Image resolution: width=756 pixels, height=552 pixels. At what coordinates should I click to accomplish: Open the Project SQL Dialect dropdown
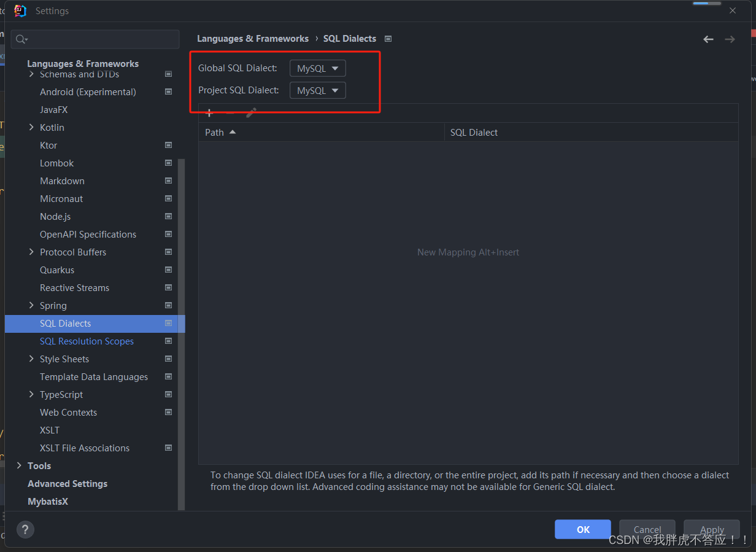(317, 90)
